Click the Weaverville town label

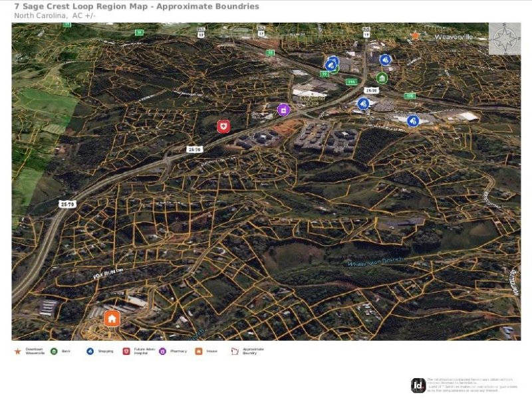pos(454,37)
